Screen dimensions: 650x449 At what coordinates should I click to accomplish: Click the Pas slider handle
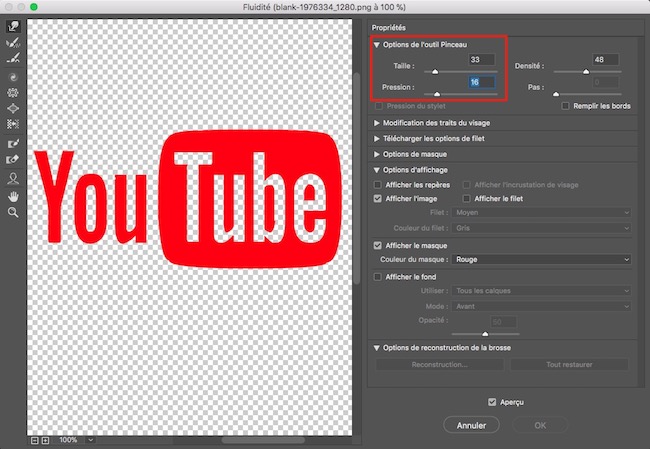coord(556,94)
